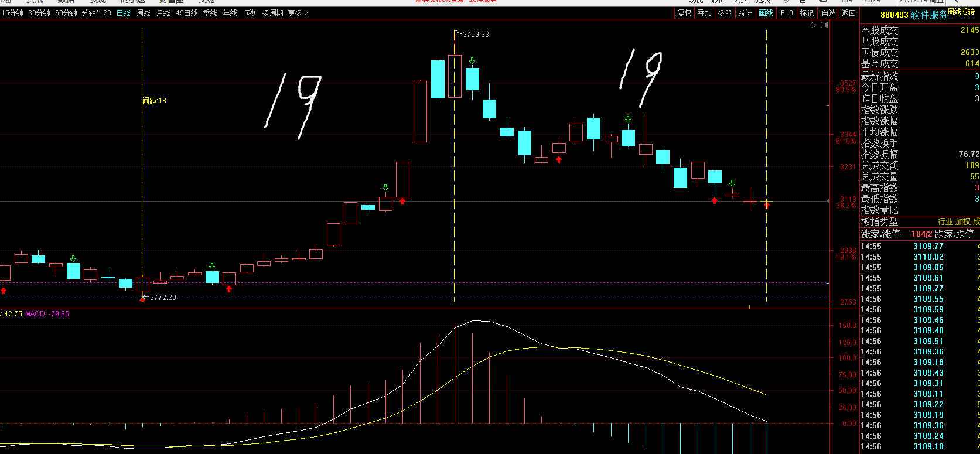
Task: Click the 平均涨幅 row
Action: (920, 132)
